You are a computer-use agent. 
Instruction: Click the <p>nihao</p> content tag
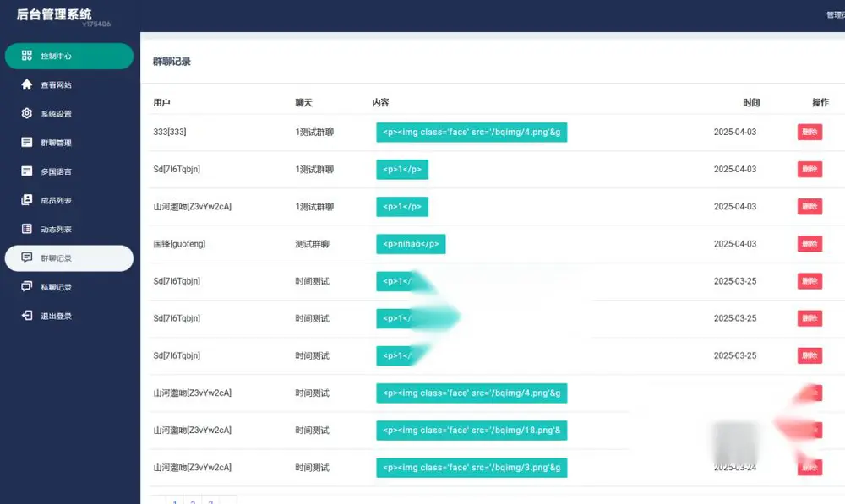[x=411, y=244]
